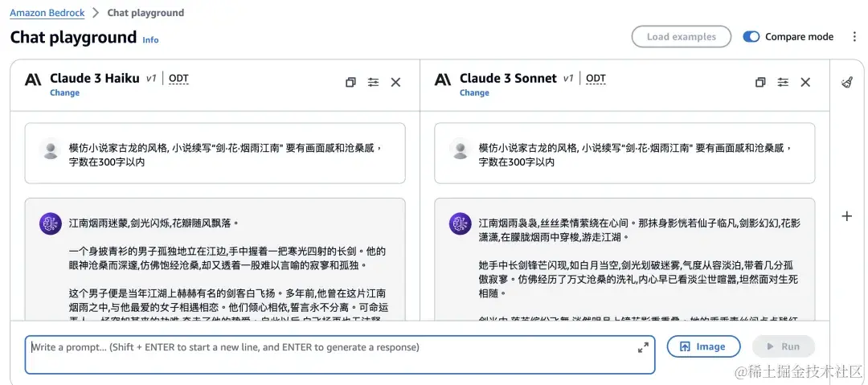Click the user prompt text in Sonnet panel
This screenshot has width=868, height=385.
636,155
